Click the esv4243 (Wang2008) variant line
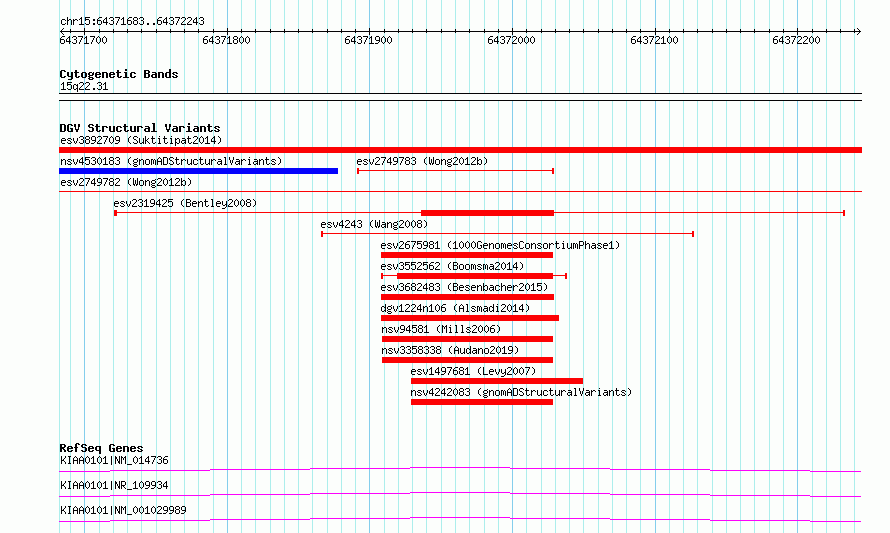The height and width of the screenshot is (533, 890). coord(507,234)
